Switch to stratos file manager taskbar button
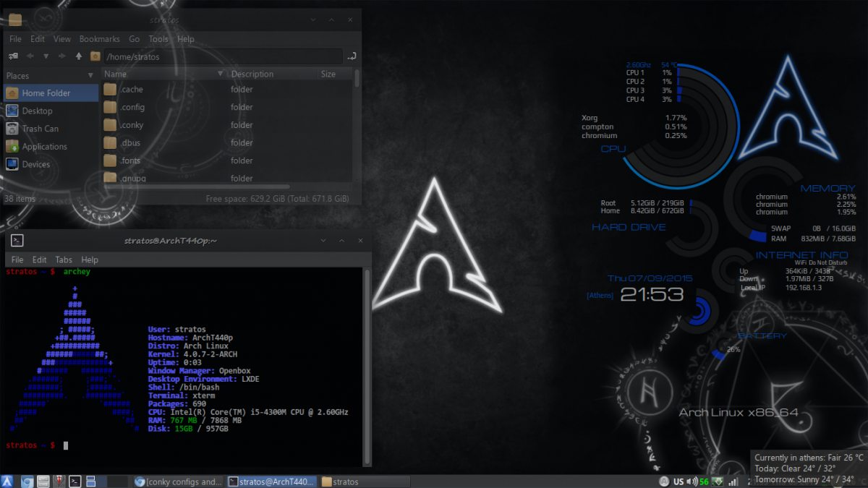This screenshot has height=488, width=868. point(364,481)
